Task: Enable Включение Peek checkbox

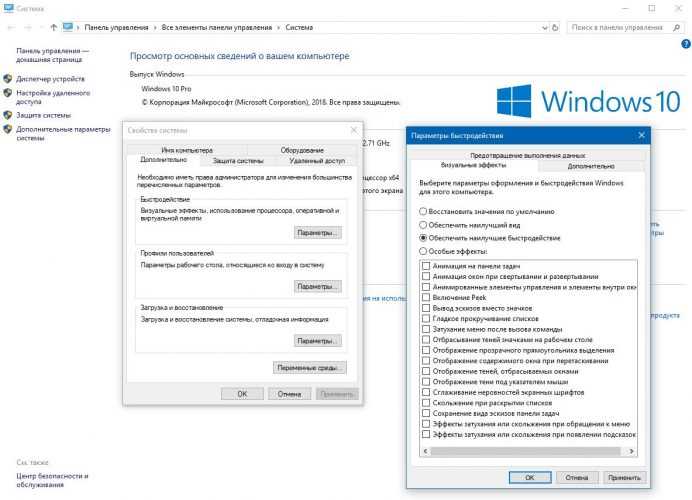Action: pyautogui.click(x=426, y=297)
